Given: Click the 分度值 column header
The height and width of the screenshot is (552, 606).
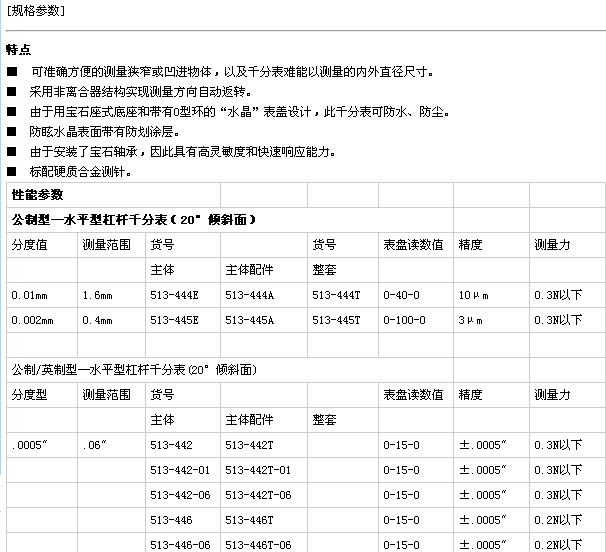Looking at the screenshot, I should (29, 245).
